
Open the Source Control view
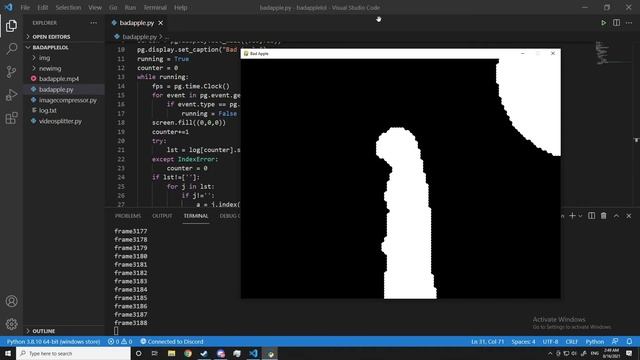click(11, 72)
